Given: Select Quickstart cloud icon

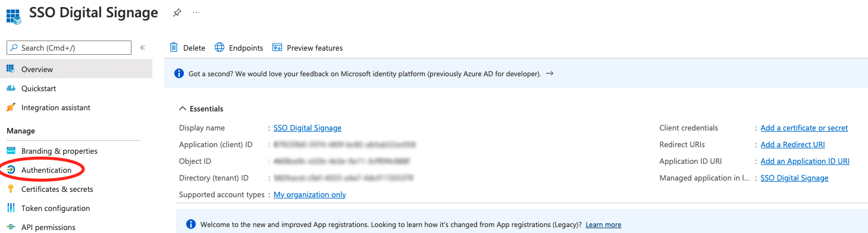Looking at the screenshot, I should point(11,88).
